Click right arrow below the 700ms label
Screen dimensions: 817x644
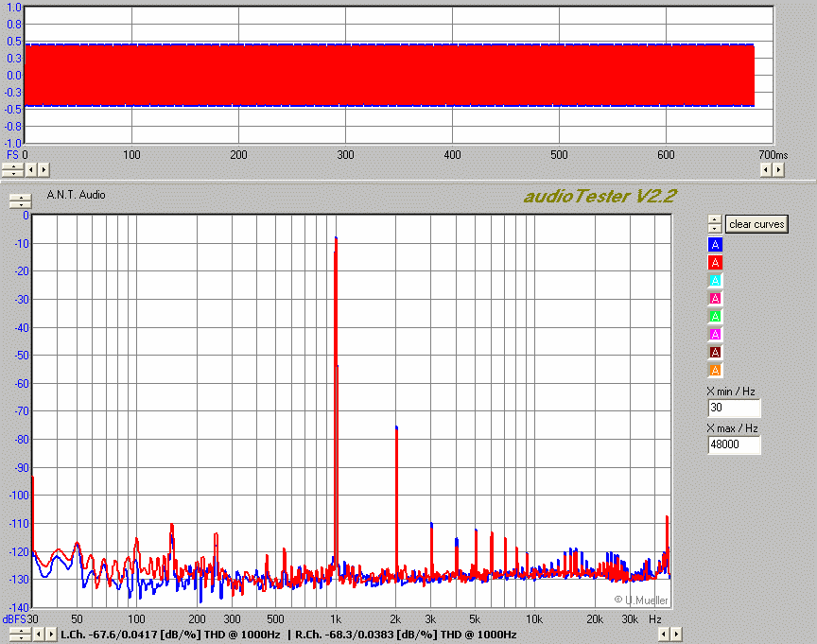point(778,170)
